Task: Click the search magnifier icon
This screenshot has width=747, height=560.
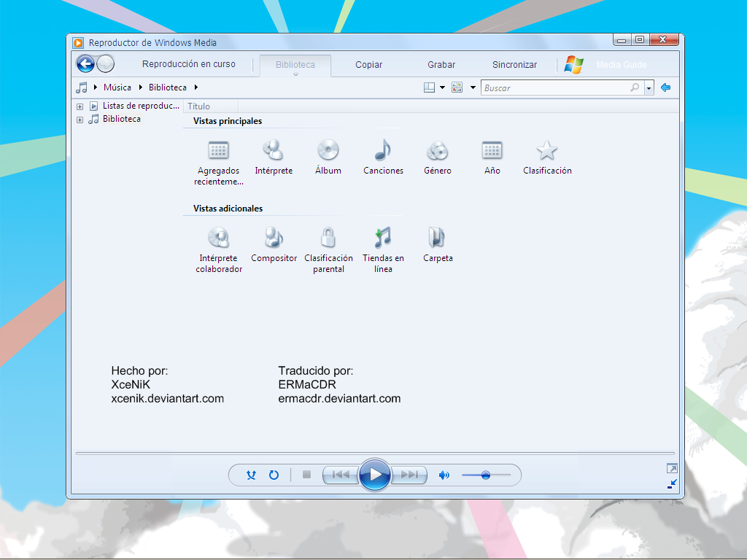Action: coord(635,87)
